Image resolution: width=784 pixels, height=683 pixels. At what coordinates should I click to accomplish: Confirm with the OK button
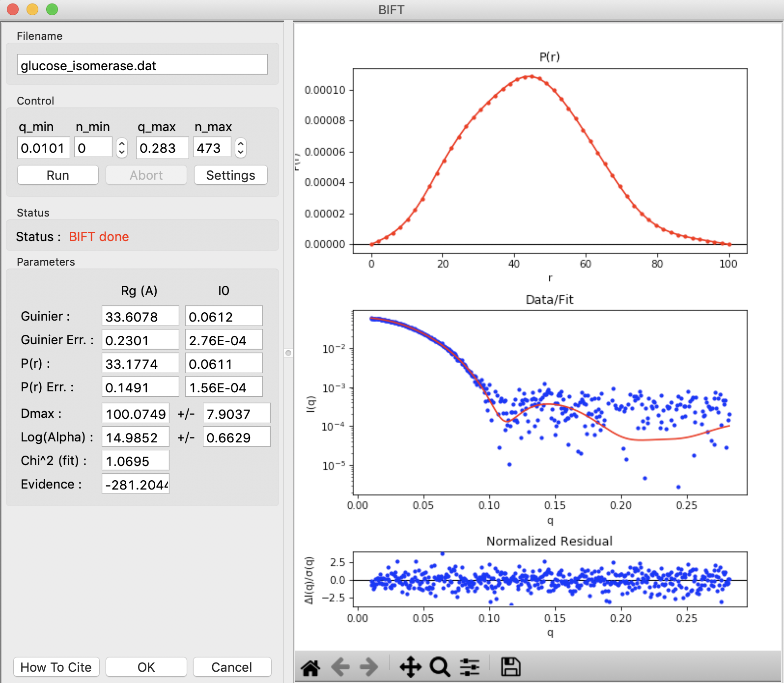click(146, 667)
